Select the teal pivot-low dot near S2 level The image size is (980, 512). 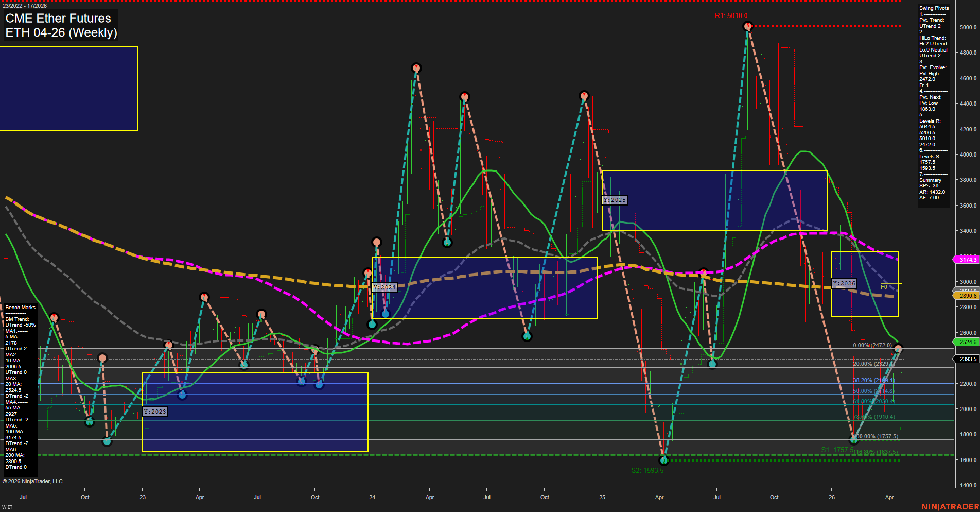click(665, 462)
